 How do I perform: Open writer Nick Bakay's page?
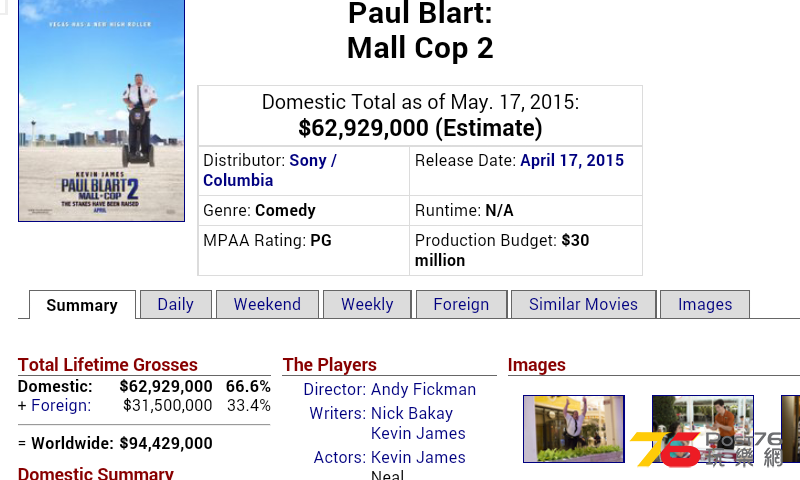tap(412, 413)
